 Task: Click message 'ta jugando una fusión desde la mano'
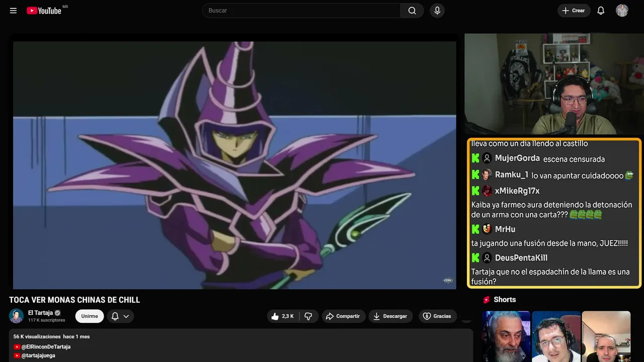549,243
